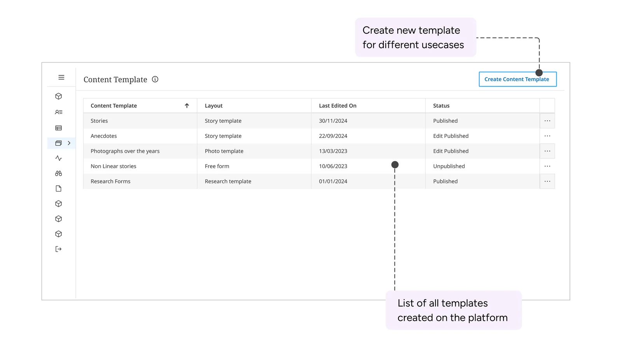The height and width of the screenshot is (364, 622).
Task: Open the activity pulse icon in the sidebar
Action: pos(59,158)
